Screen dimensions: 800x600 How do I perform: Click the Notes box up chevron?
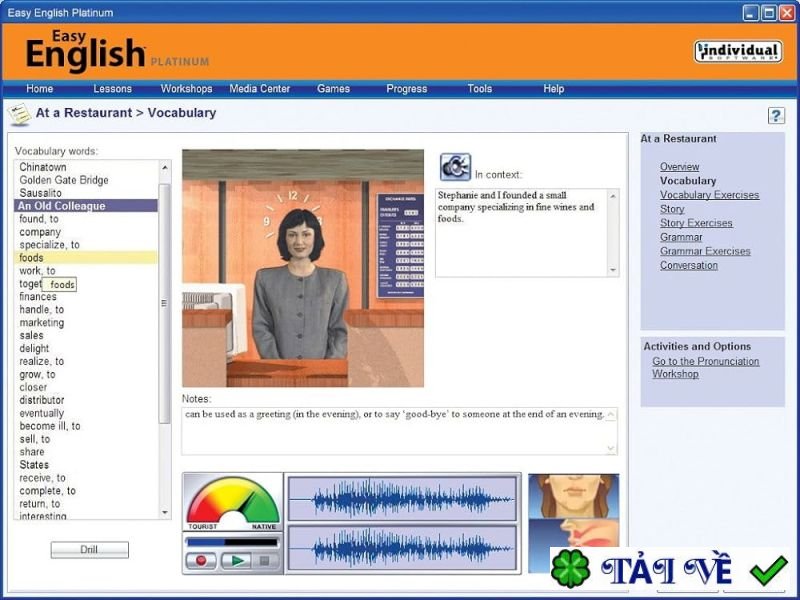pos(611,415)
